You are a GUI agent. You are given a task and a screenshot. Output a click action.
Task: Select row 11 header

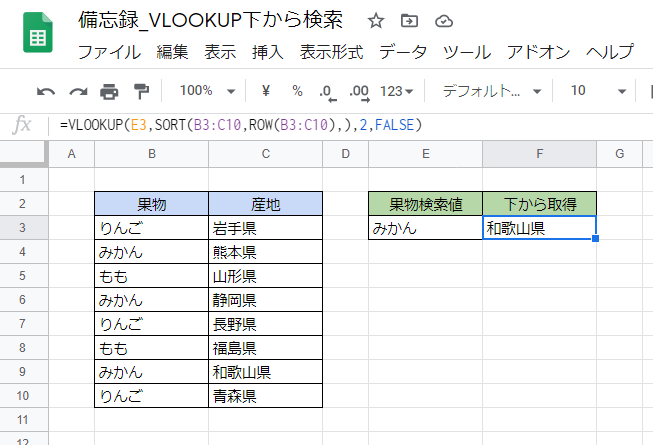[x=24, y=420]
